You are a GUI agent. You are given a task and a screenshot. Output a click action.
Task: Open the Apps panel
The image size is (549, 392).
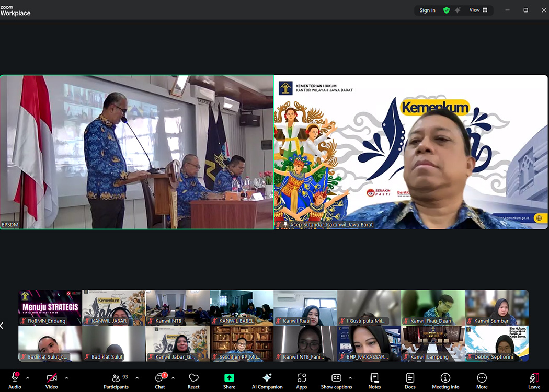pyautogui.click(x=301, y=380)
